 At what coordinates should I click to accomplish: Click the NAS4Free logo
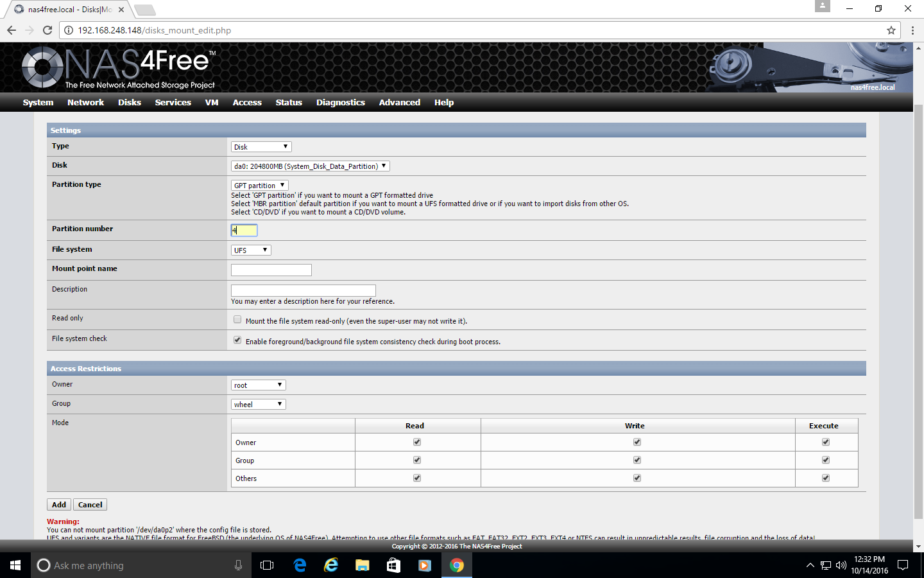(119, 67)
